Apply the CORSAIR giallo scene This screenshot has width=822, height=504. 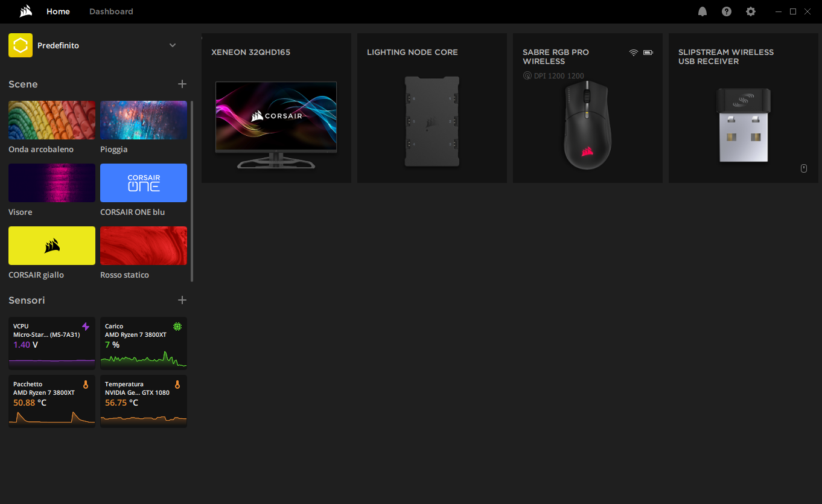[x=52, y=246]
